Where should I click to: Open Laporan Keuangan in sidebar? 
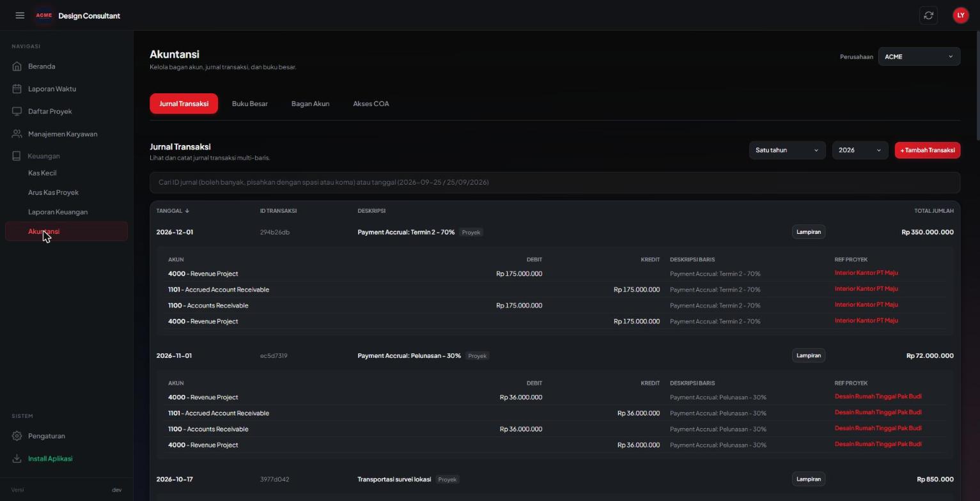(x=58, y=212)
